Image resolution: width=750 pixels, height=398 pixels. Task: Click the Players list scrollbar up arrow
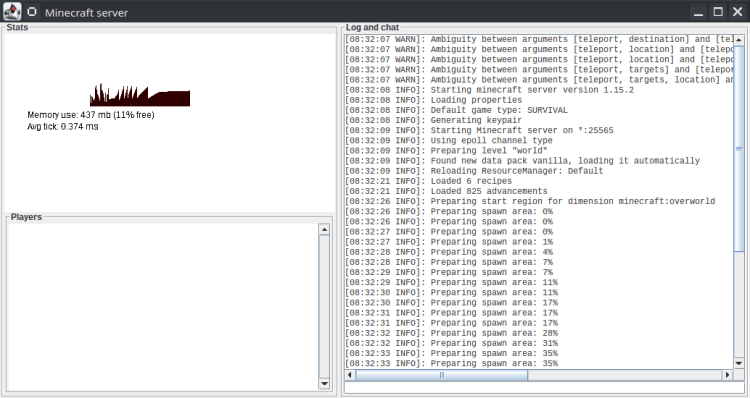click(x=324, y=230)
